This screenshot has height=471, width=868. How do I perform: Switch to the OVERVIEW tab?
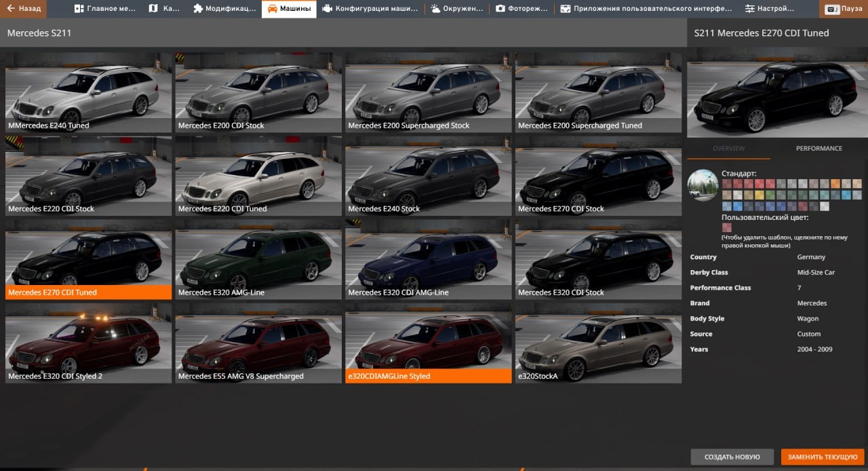click(728, 149)
